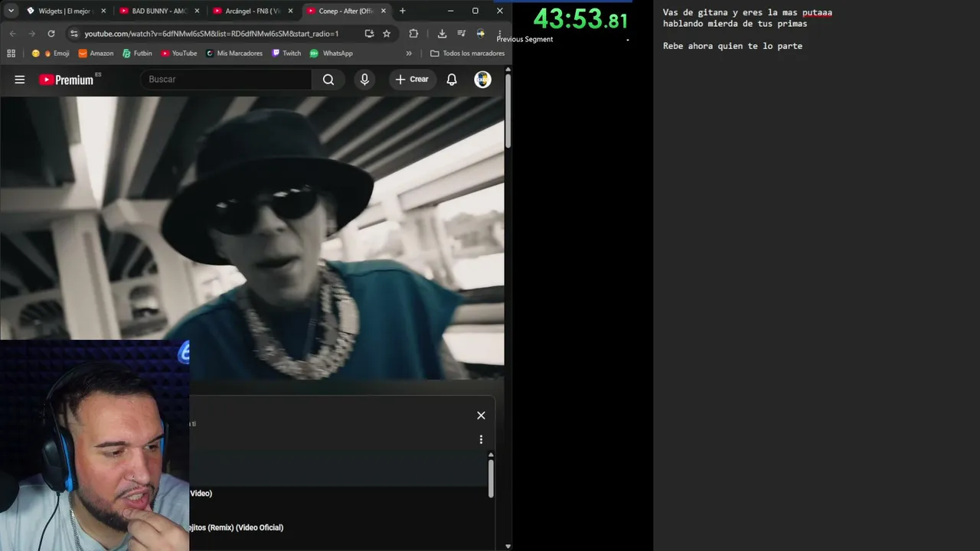Click the playlist panel scrollbar thumb
The width and height of the screenshot is (980, 551).
[x=491, y=478]
